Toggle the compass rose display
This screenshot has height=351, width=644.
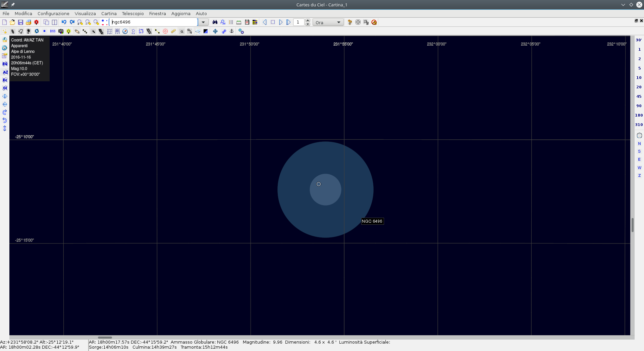(x=125, y=31)
